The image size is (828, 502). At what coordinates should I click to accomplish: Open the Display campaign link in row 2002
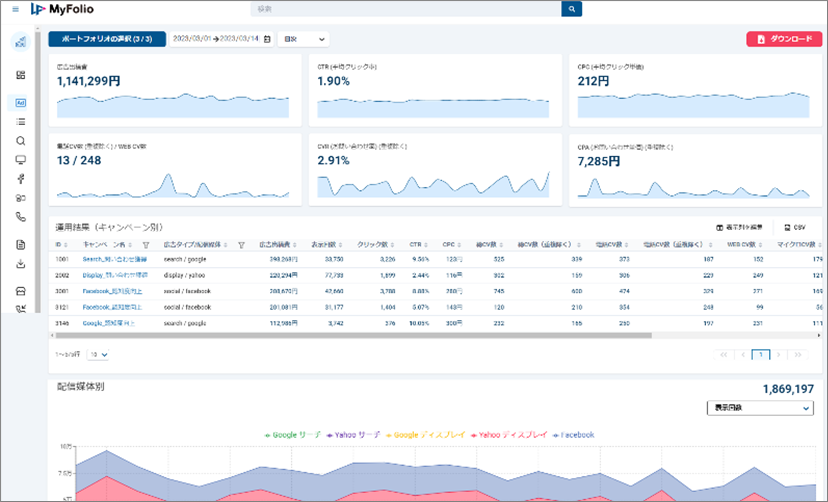click(115, 276)
